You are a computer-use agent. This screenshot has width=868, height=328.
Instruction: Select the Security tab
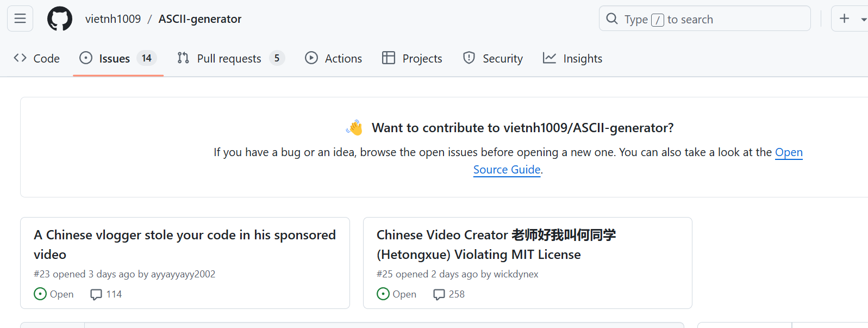point(492,58)
